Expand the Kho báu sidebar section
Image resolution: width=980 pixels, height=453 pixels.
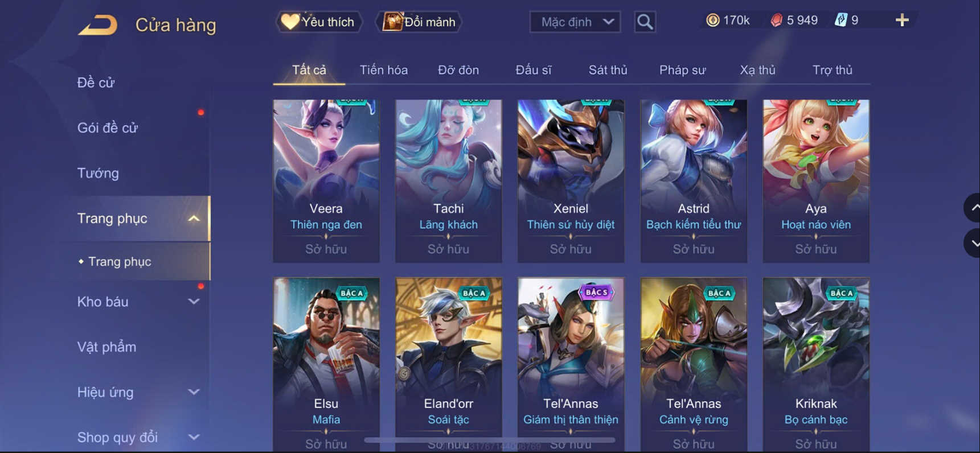194,302
